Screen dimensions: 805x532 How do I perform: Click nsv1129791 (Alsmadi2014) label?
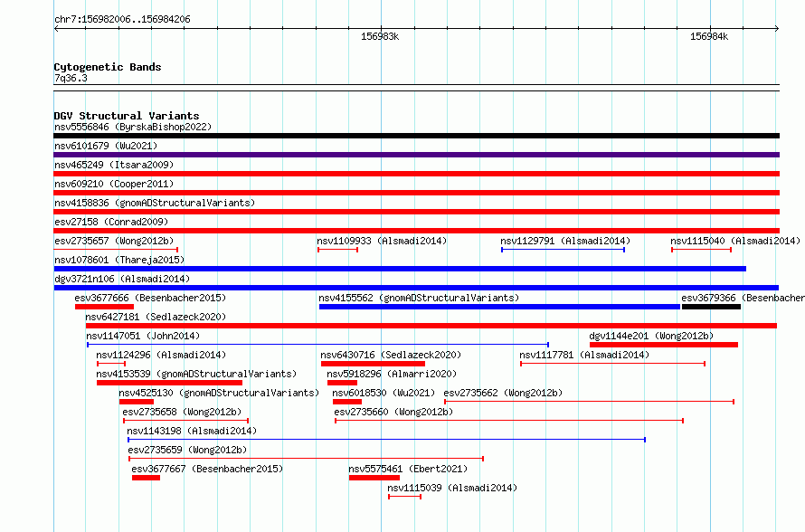565,241
